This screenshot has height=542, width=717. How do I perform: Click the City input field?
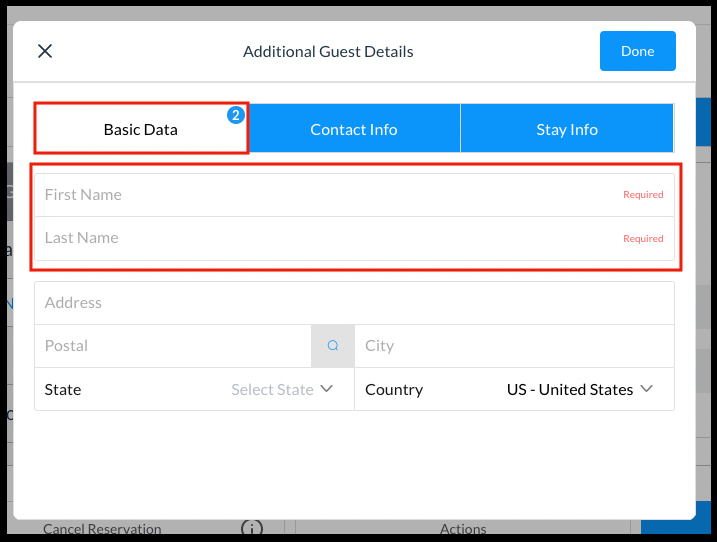pos(514,346)
